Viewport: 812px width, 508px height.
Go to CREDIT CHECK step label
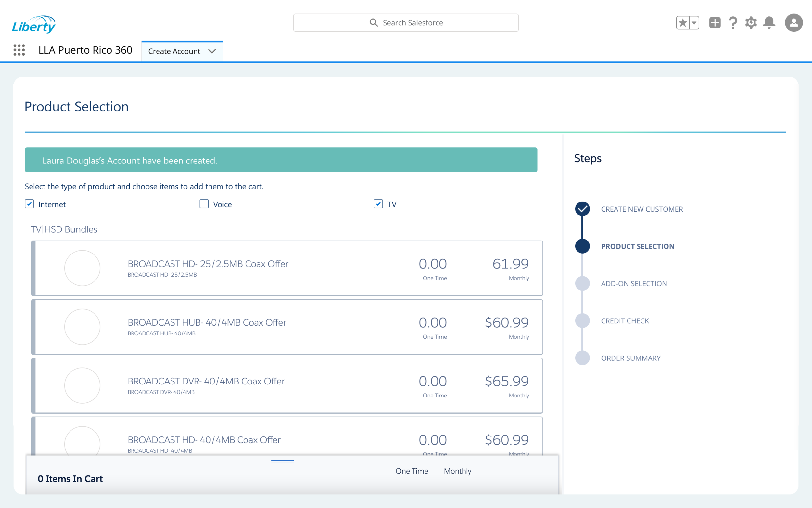coord(625,321)
